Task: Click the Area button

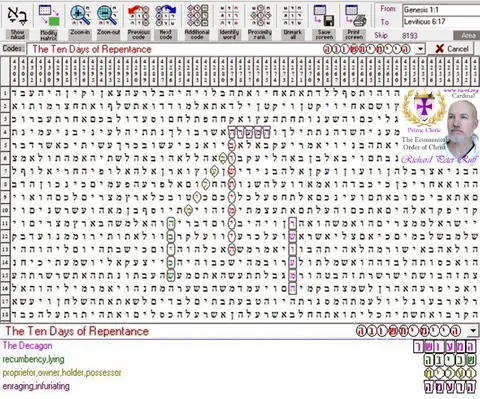Action: click(467, 35)
